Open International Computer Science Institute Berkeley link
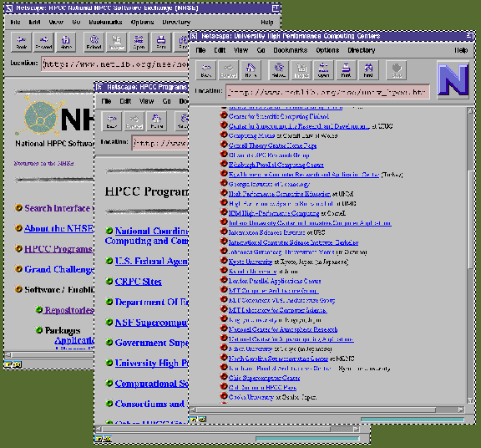The width and height of the screenshot is (481, 448). 294,242
